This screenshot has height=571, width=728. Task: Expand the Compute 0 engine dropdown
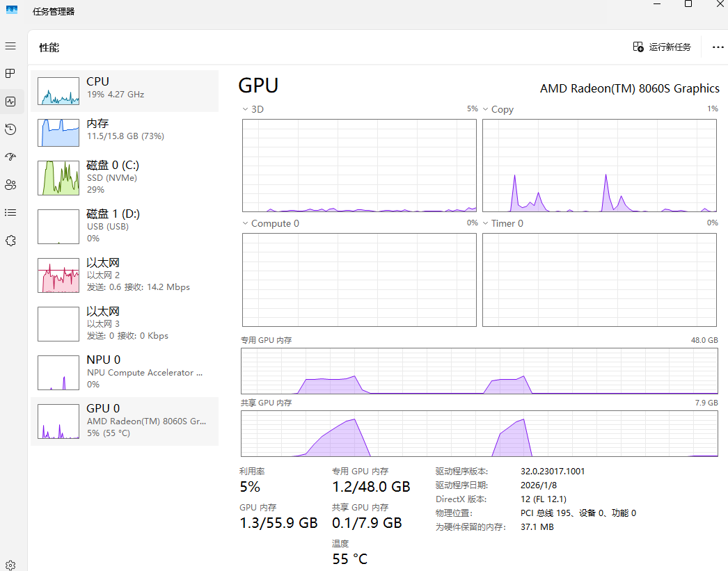click(245, 223)
